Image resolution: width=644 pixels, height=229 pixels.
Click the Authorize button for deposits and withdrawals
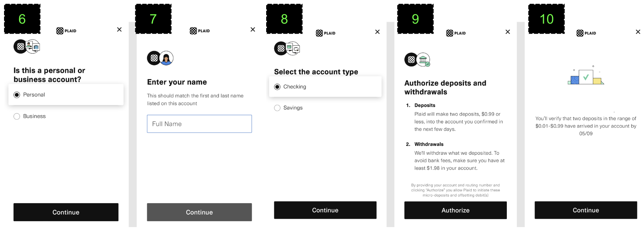[455, 210]
